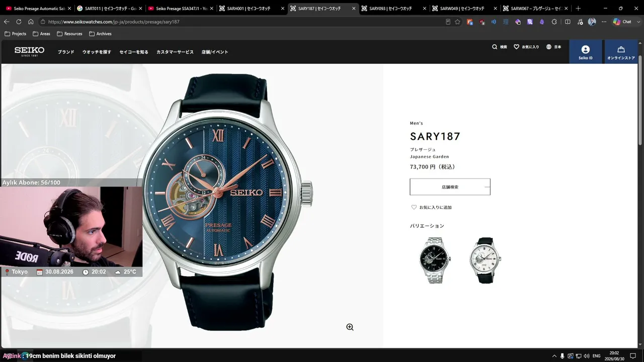Add watch to favorites heart icon
644x362 pixels.
point(414,207)
